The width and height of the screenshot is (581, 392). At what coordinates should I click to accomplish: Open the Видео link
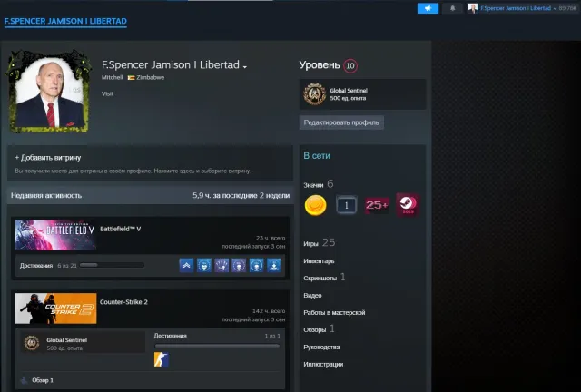tap(312, 295)
